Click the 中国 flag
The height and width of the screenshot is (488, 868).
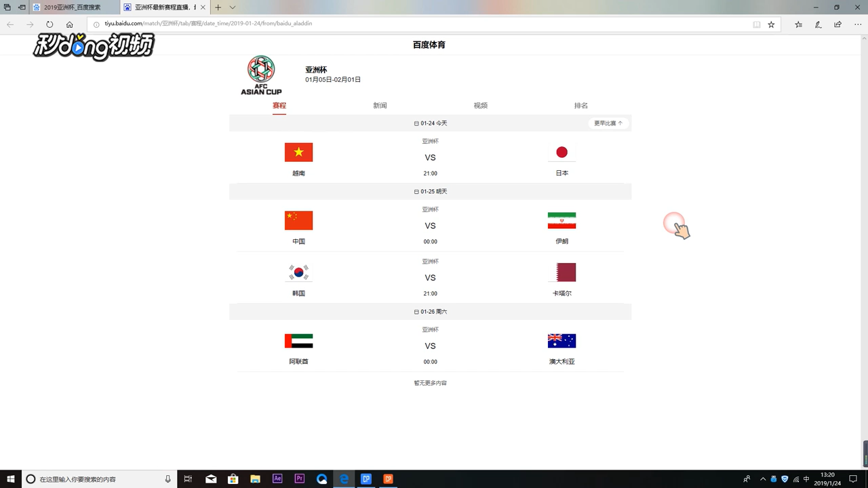coord(298,221)
